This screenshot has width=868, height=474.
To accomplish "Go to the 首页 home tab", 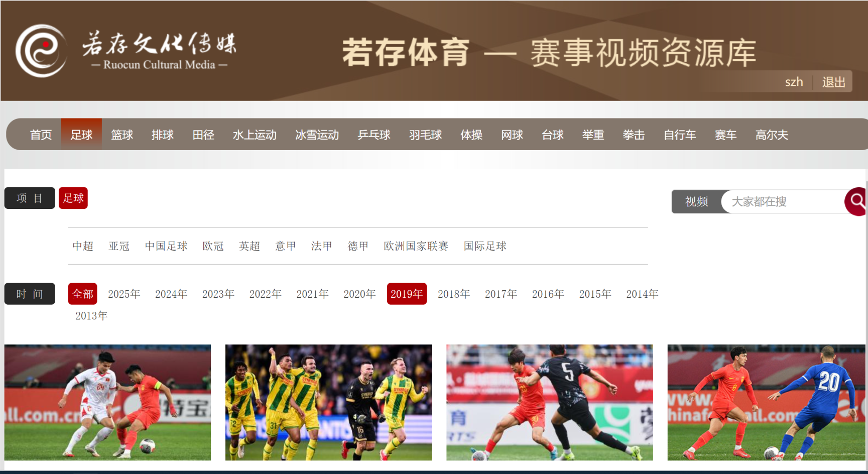I will point(41,135).
